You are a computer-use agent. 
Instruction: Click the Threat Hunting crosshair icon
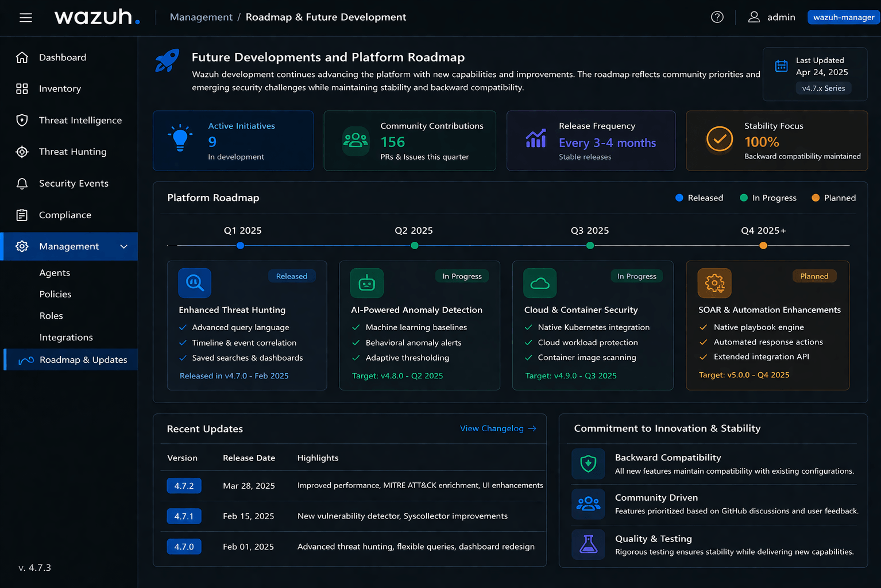22,152
